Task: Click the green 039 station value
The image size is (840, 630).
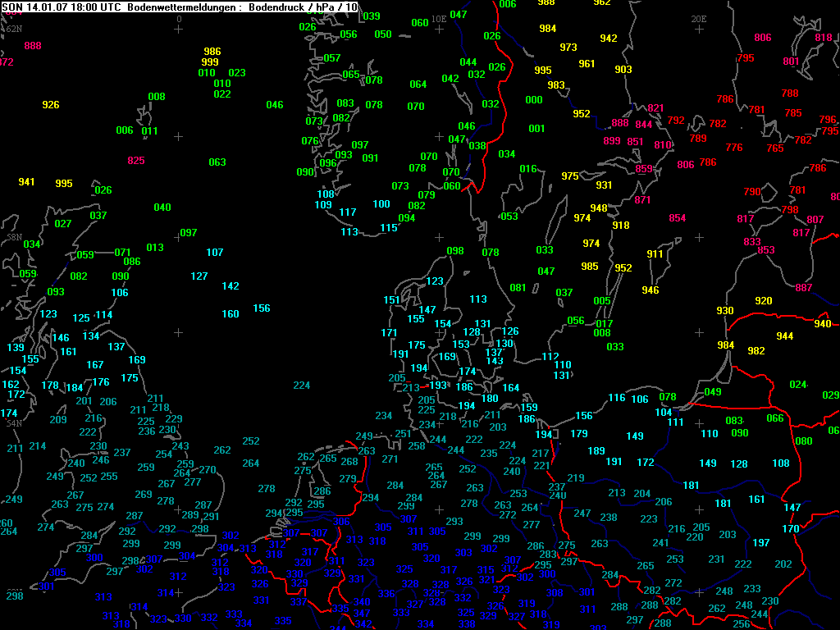Action: (x=372, y=16)
